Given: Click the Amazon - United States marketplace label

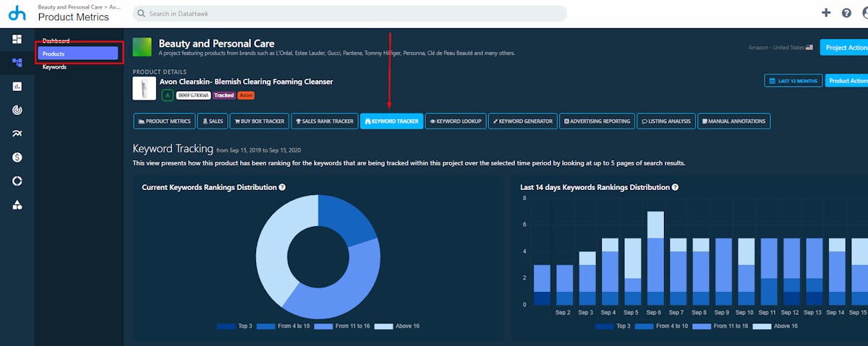Looking at the screenshot, I should [780, 48].
